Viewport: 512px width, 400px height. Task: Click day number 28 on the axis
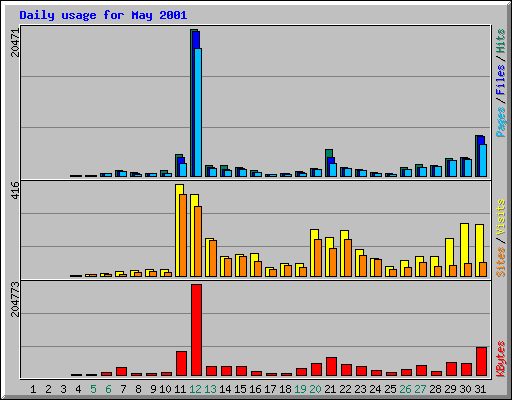435,389
